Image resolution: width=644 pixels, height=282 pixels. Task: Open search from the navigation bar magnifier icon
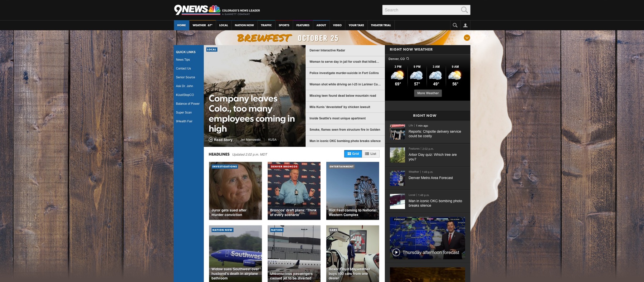[455, 25]
